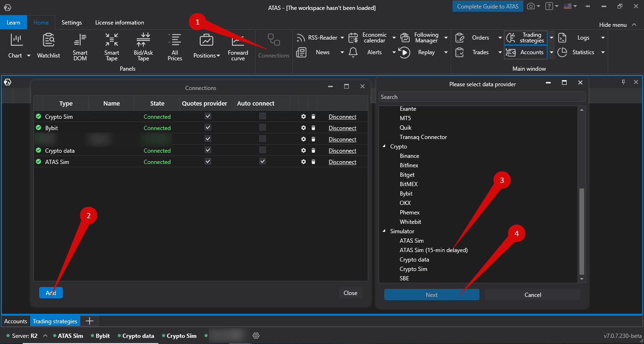Viewport: 644px width, 344px height.
Task: Open the RSS-Reader
Action: point(317,38)
